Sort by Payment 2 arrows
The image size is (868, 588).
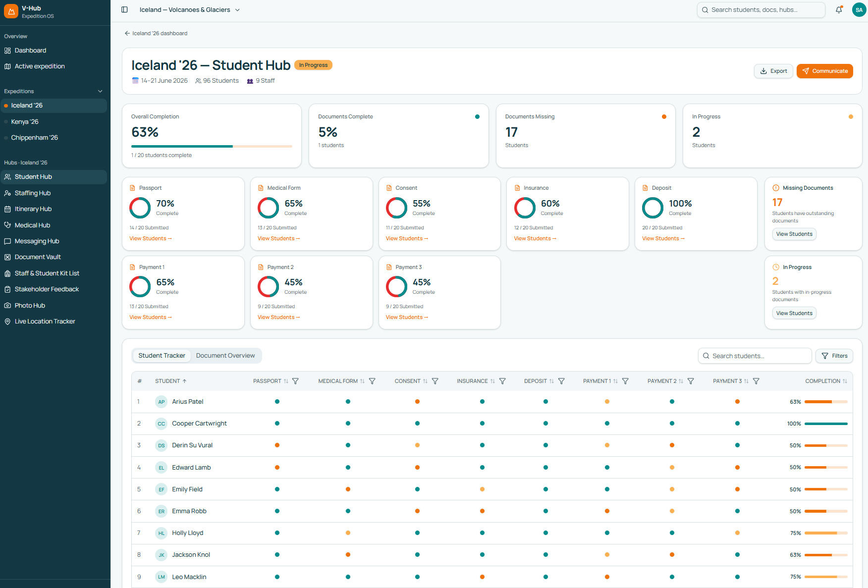[x=681, y=381]
